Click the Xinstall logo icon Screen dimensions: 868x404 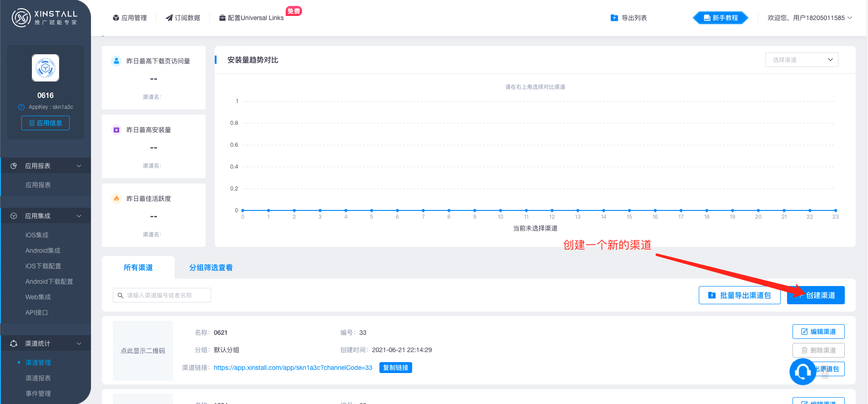21,18
